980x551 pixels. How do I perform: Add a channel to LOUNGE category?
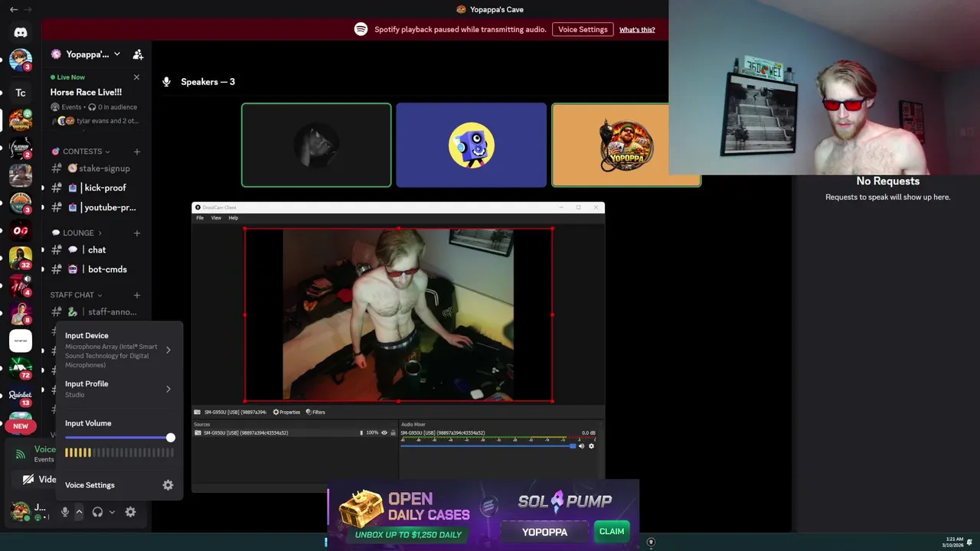(x=137, y=233)
